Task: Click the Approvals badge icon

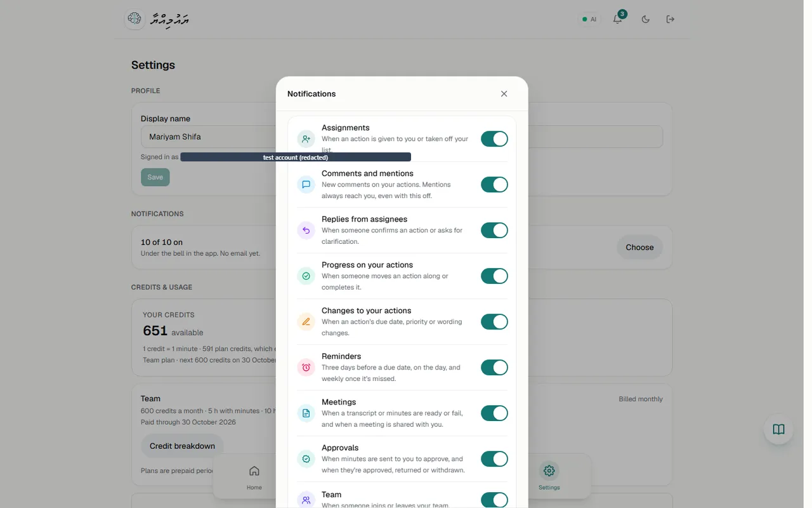Action: click(x=306, y=459)
